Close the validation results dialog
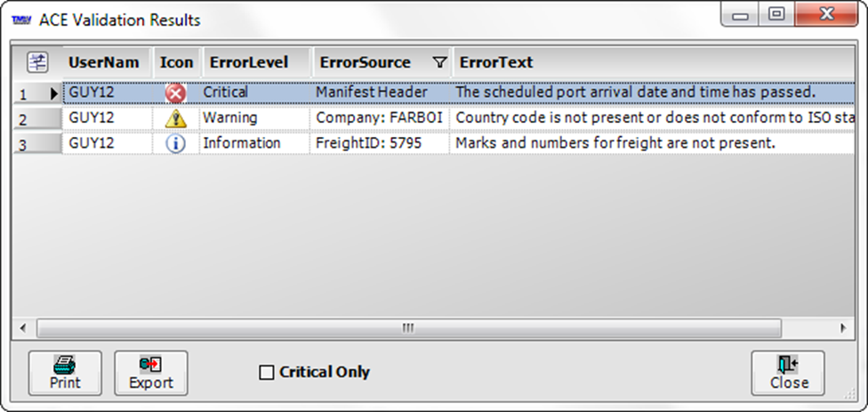The height and width of the screenshot is (412, 868). (x=788, y=373)
